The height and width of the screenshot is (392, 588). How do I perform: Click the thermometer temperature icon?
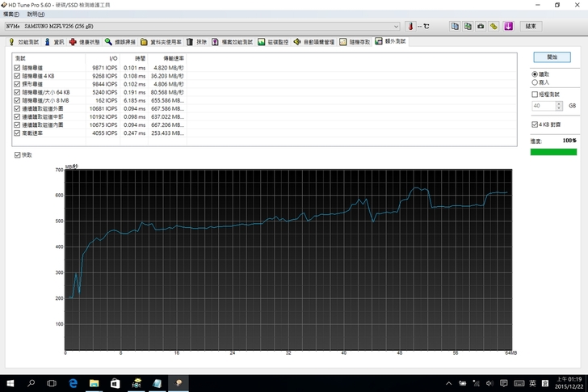(x=409, y=26)
